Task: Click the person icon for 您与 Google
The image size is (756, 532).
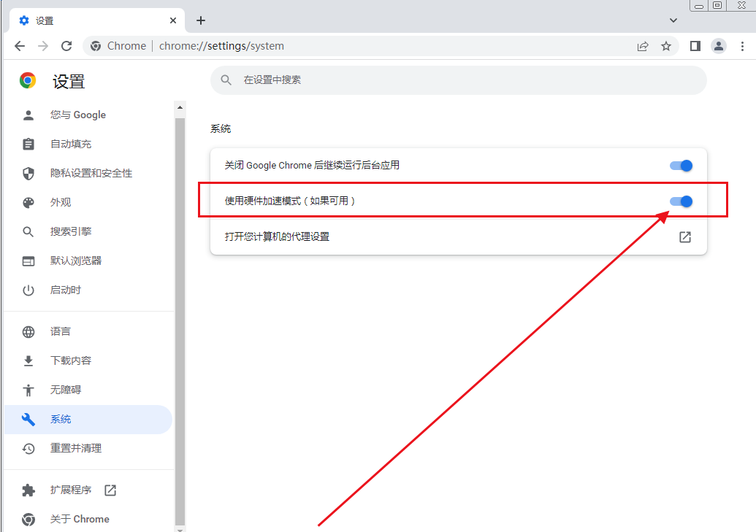Action: tap(28, 115)
